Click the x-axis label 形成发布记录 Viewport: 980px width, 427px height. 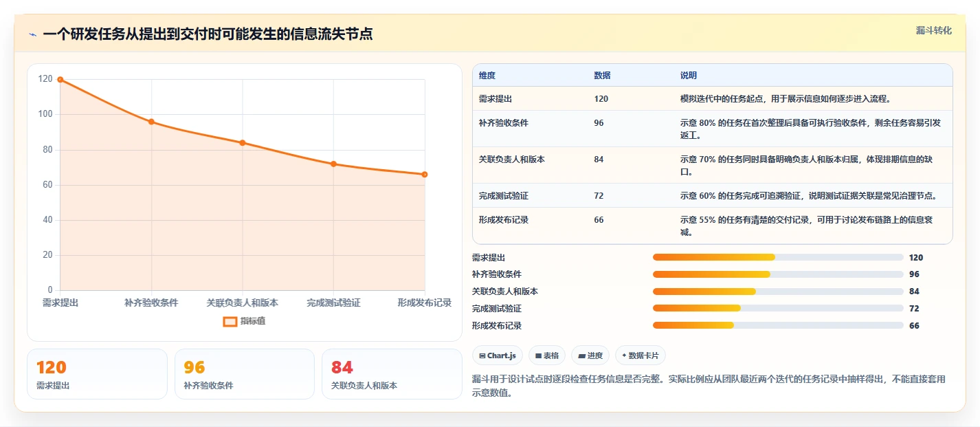(425, 303)
